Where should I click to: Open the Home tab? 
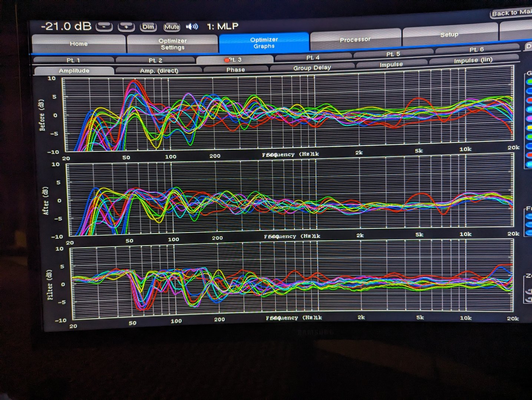pyautogui.click(x=79, y=44)
